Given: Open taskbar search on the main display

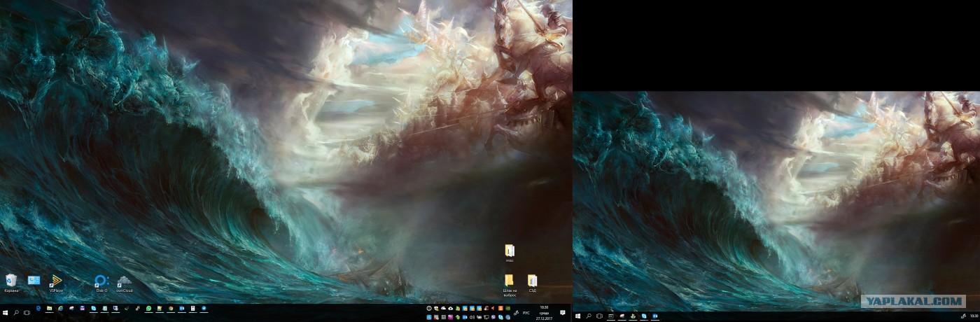Looking at the screenshot, I should 16,312.
